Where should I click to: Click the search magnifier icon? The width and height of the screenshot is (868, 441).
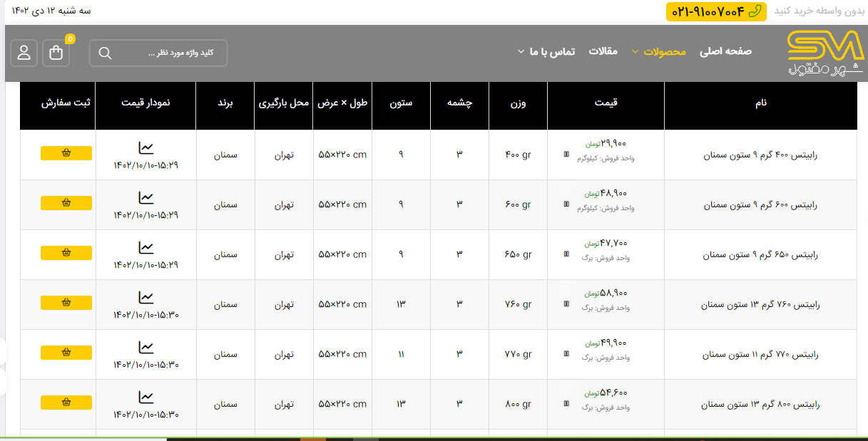(105, 53)
